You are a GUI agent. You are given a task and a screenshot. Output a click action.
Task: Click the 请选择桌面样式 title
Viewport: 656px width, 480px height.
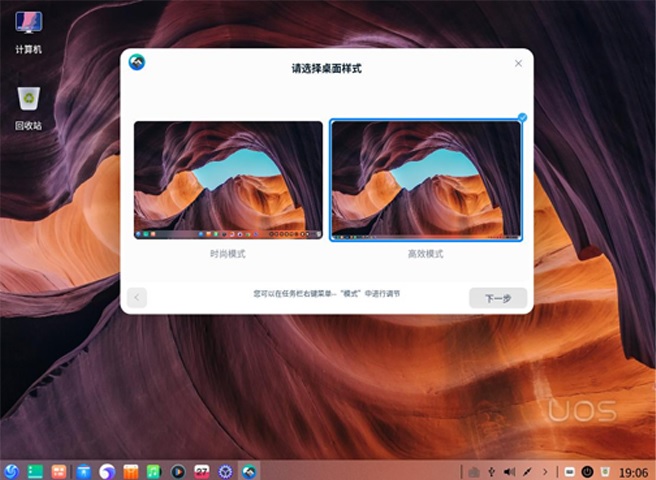(326, 68)
